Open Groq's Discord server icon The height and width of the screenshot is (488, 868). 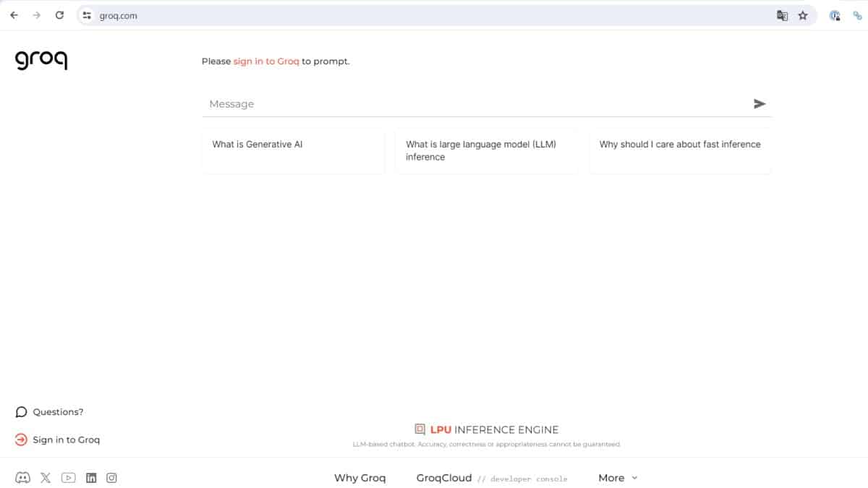[22, 478]
